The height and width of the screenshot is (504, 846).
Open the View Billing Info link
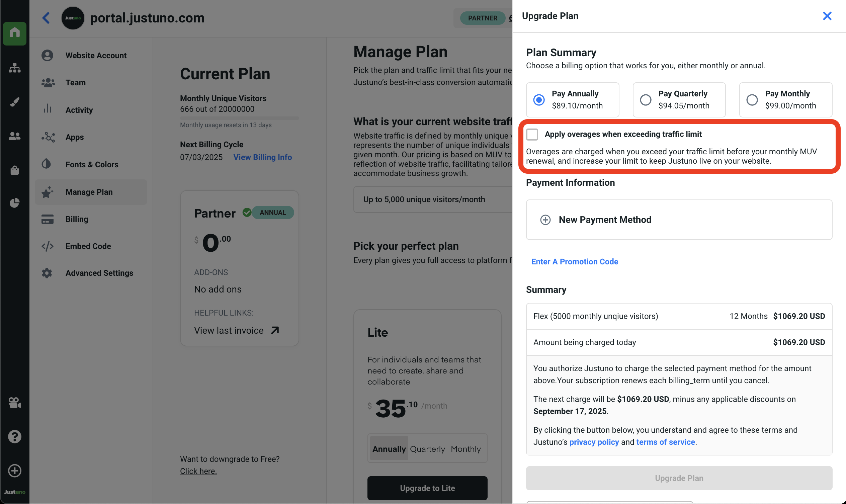click(x=262, y=157)
